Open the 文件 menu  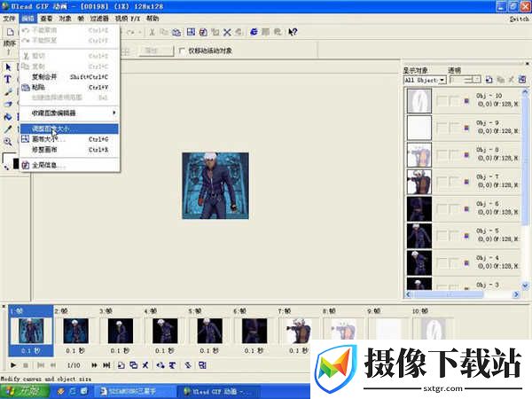click(9, 19)
